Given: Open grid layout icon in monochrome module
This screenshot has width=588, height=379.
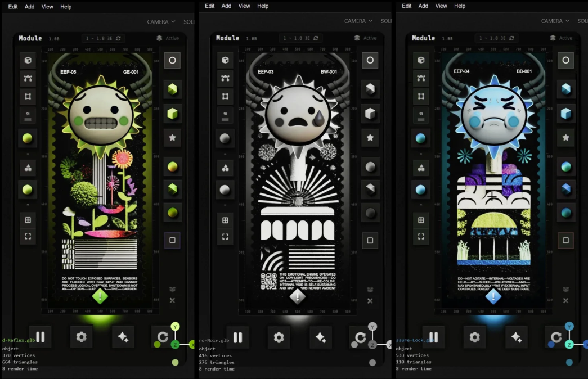Looking at the screenshot, I should 226,220.
